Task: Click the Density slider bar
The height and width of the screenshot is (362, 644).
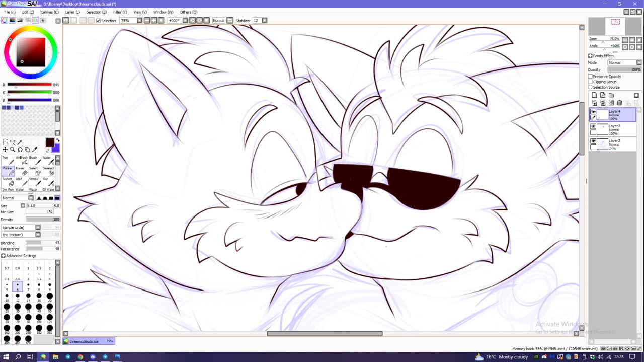Action: pyautogui.click(x=43, y=220)
